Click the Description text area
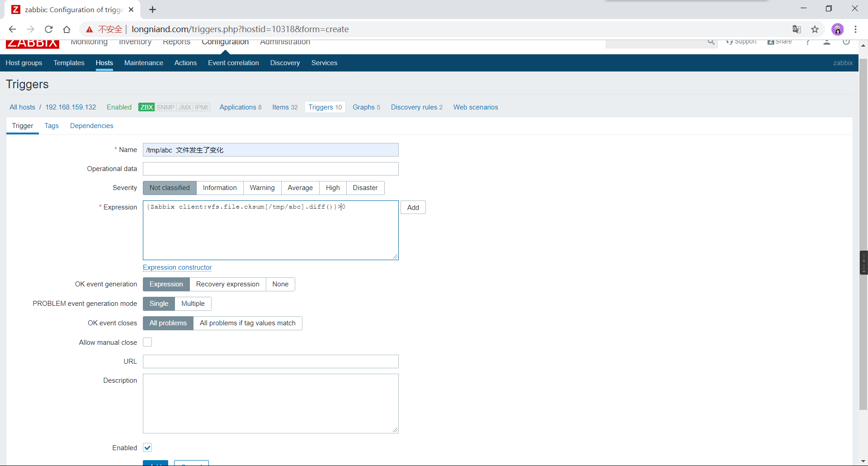Viewport: 868px width, 466px height. [271, 404]
